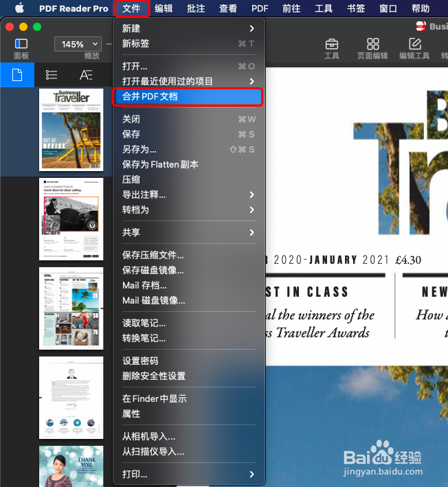Screen dimensions: 448x487
Task: Choose 保存压缩文件...
Action: pyautogui.click(x=188, y=255)
